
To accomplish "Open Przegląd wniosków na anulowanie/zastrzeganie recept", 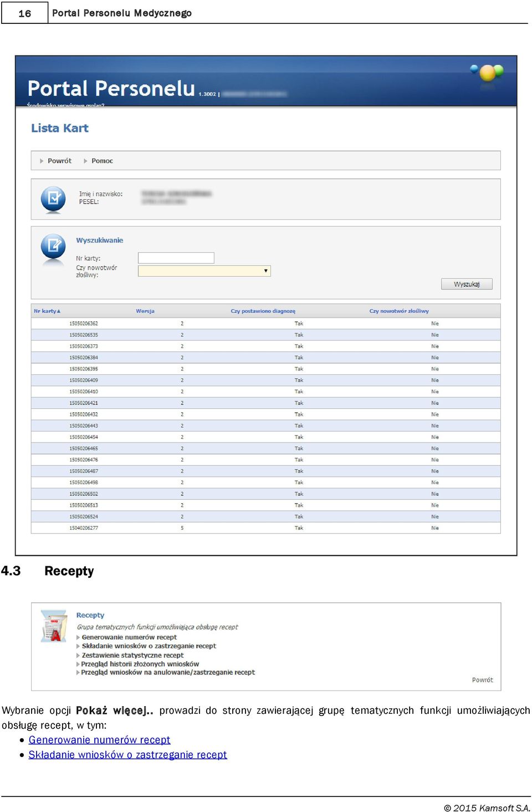I will tap(168, 672).
